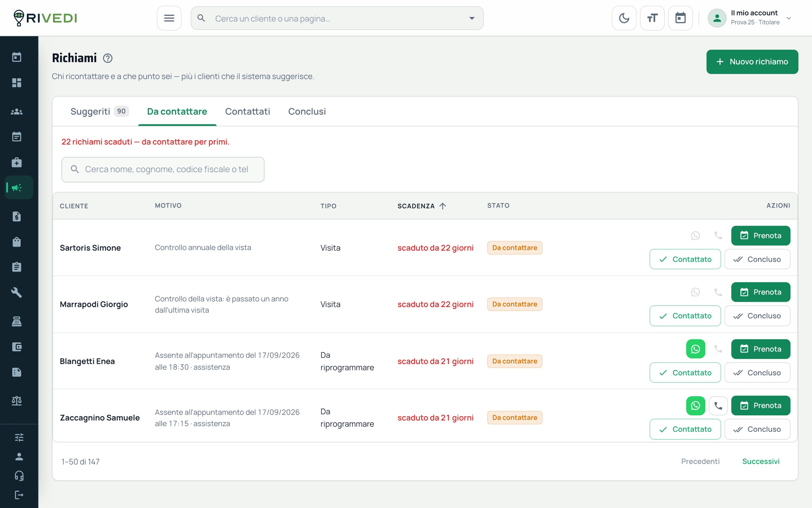812x508 pixels.
Task: Switch to the Suggeriti tab
Action: coord(99,111)
